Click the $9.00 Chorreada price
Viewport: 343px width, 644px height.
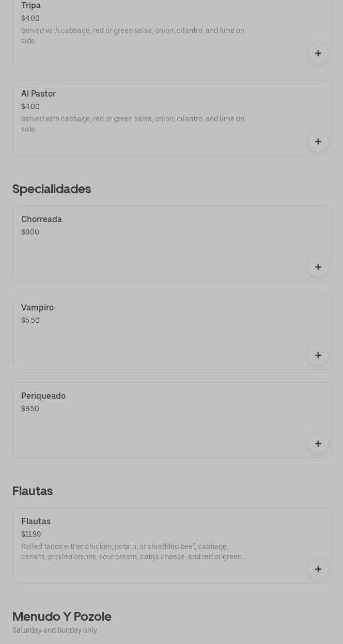[30, 232]
